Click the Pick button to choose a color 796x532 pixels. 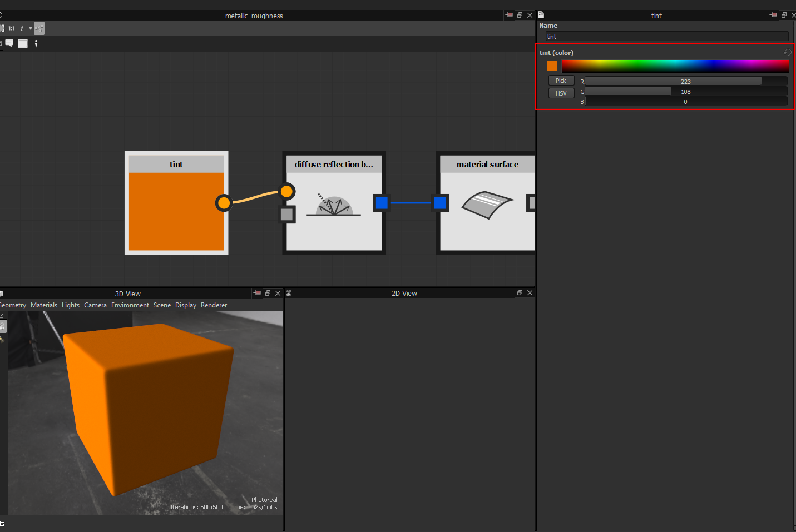(x=561, y=80)
